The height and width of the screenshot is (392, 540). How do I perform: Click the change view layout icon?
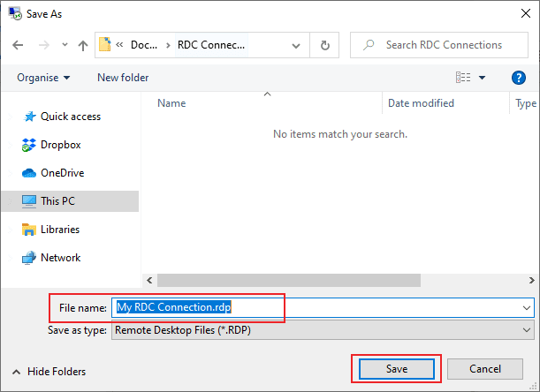464,78
